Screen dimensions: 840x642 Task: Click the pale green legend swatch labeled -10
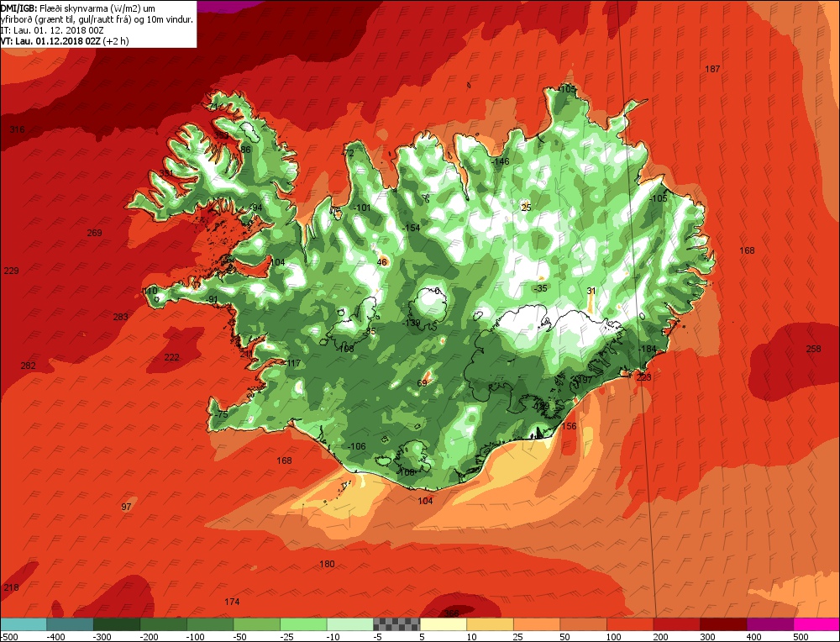349,624
